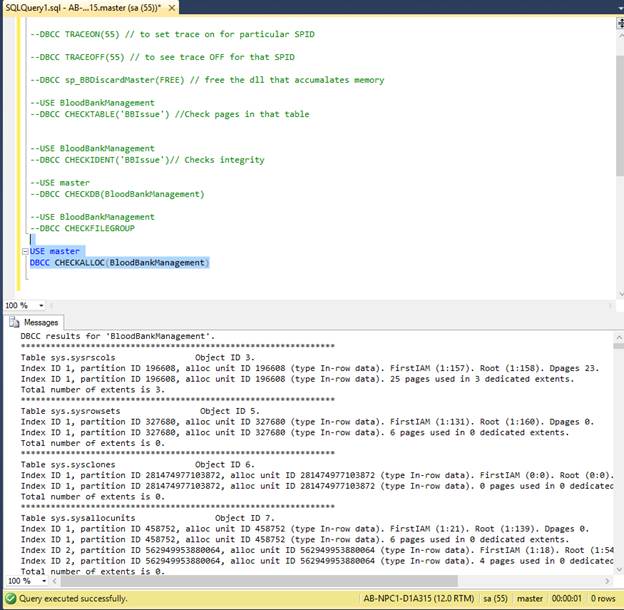Image resolution: width=624 pixels, height=610 pixels.
Task: Click the split editor icon at top right
Action: tap(620, 23)
